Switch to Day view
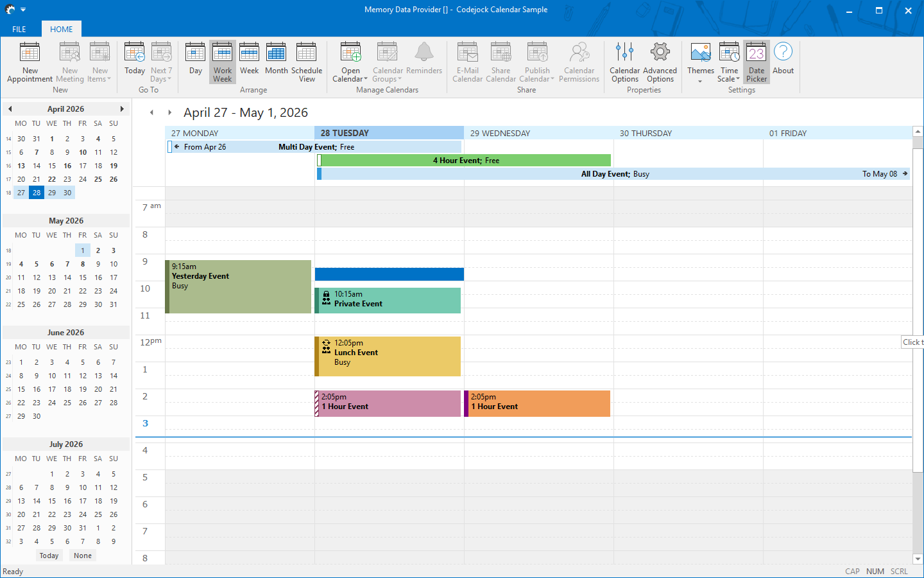The height and width of the screenshot is (578, 924). (x=195, y=62)
